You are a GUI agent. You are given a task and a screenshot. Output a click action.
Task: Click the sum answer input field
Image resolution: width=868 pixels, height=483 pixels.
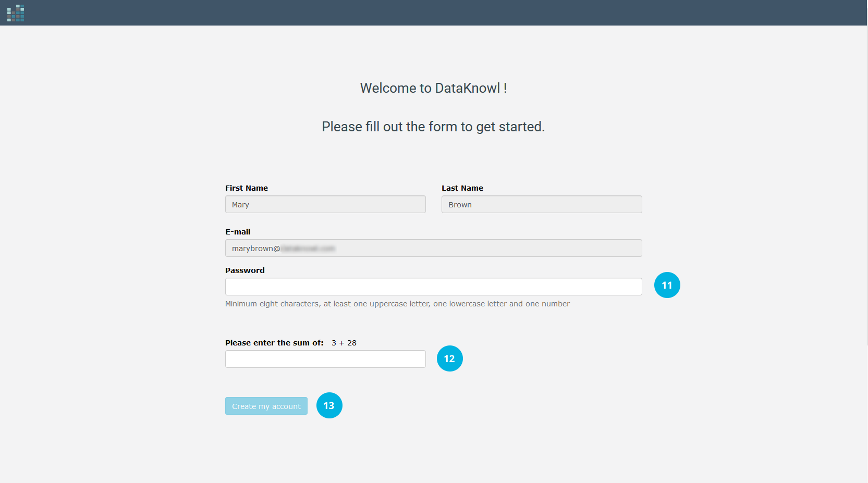pyautogui.click(x=325, y=359)
